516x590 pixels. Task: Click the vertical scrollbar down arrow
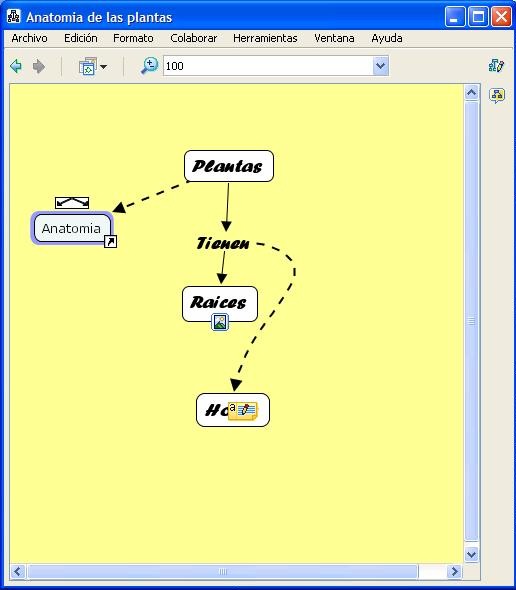(x=472, y=554)
